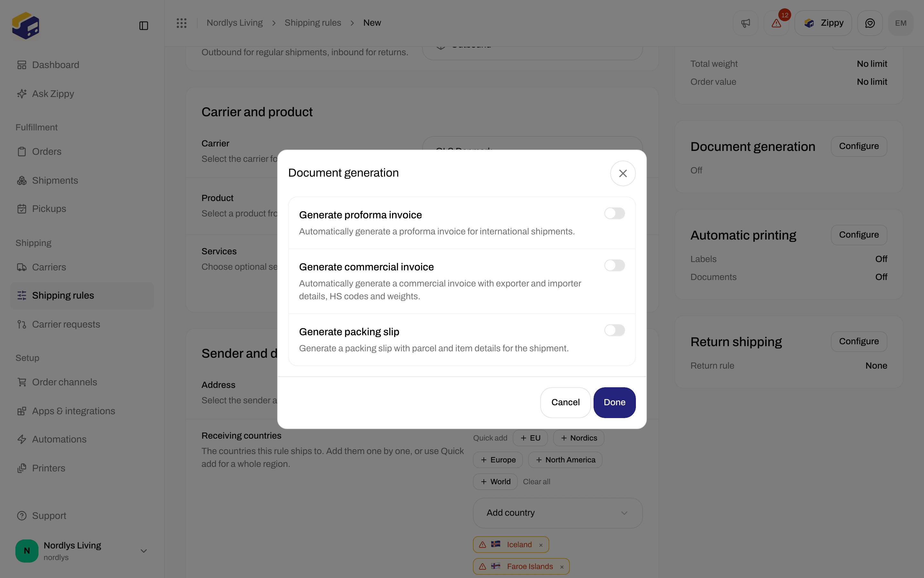Close the Document generation dialog
The height and width of the screenshot is (578, 924).
(x=623, y=173)
